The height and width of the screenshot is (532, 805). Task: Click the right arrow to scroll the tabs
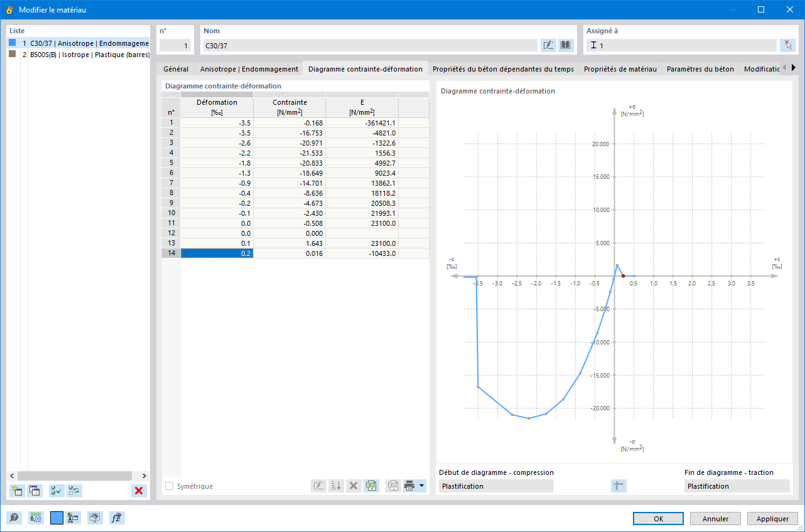pyautogui.click(x=793, y=68)
